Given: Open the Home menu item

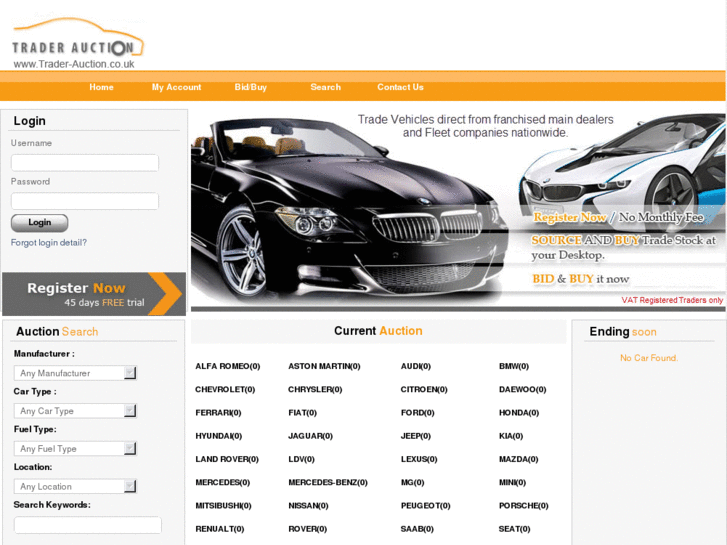Looking at the screenshot, I should point(102,87).
